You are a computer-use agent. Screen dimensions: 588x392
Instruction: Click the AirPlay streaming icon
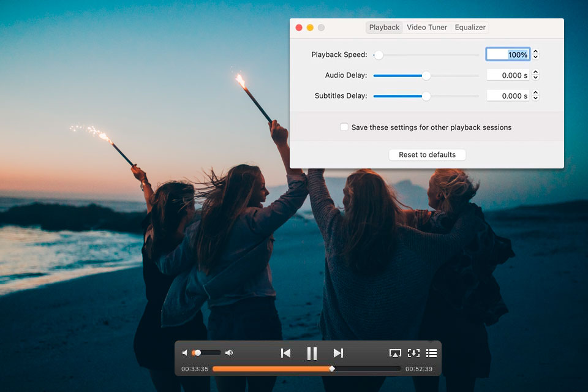point(395,353)
